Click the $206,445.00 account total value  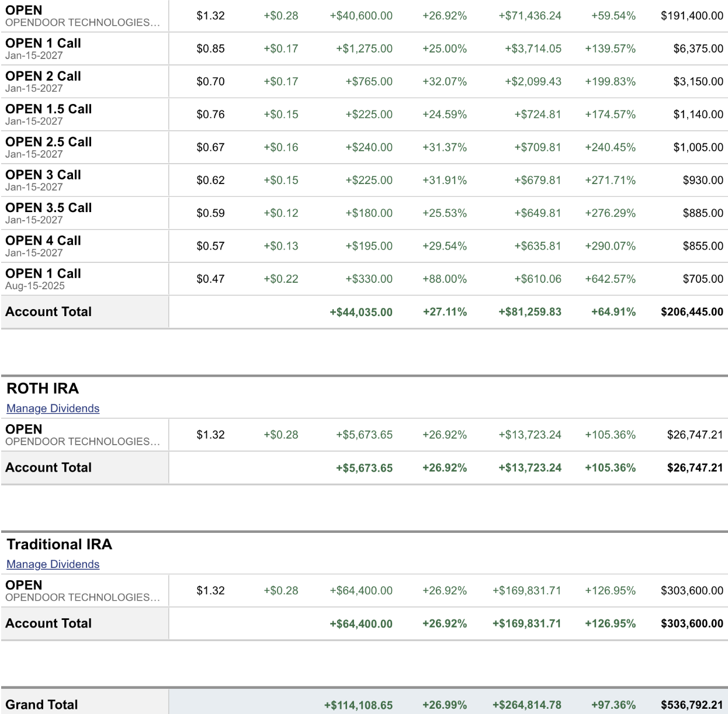point(692,312)
